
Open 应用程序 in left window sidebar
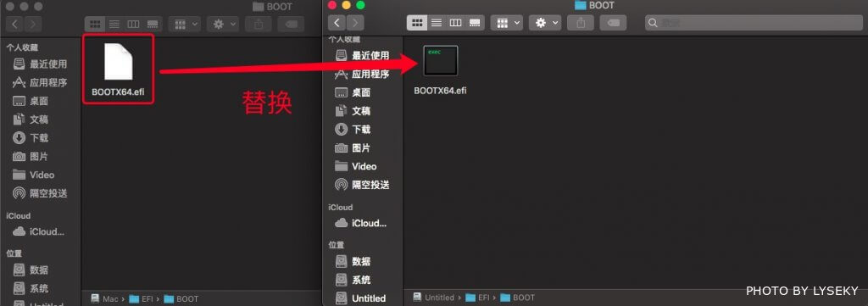tap(41, 82)
